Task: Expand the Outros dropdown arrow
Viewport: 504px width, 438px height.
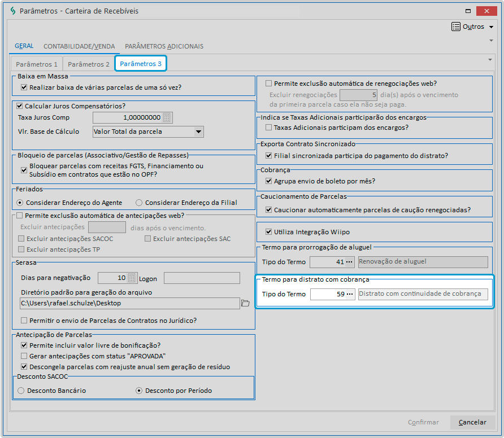Action: pyautogui.click(x=491, y=27)
